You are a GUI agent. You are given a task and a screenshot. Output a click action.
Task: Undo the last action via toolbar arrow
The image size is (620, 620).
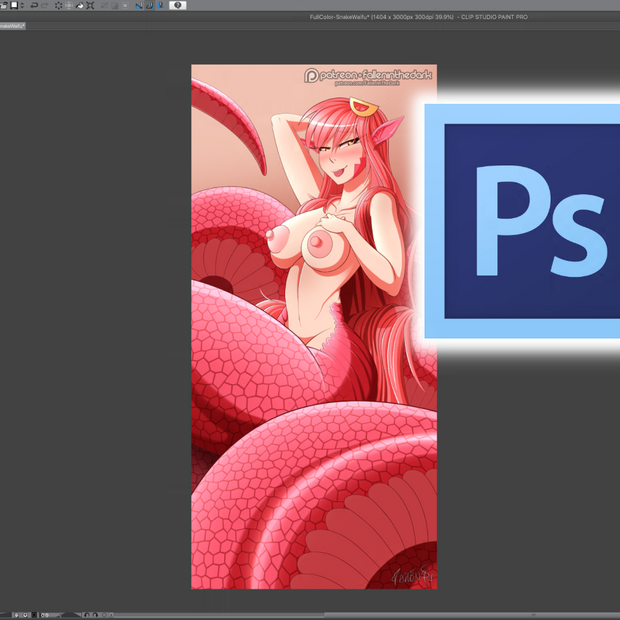[x=34, y=5]
